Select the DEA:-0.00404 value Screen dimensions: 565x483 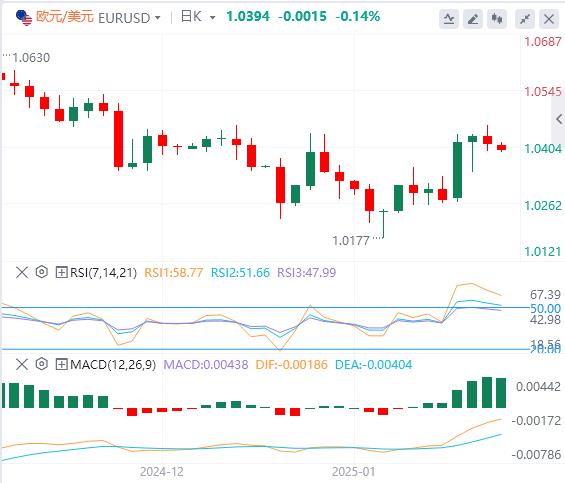373,365
